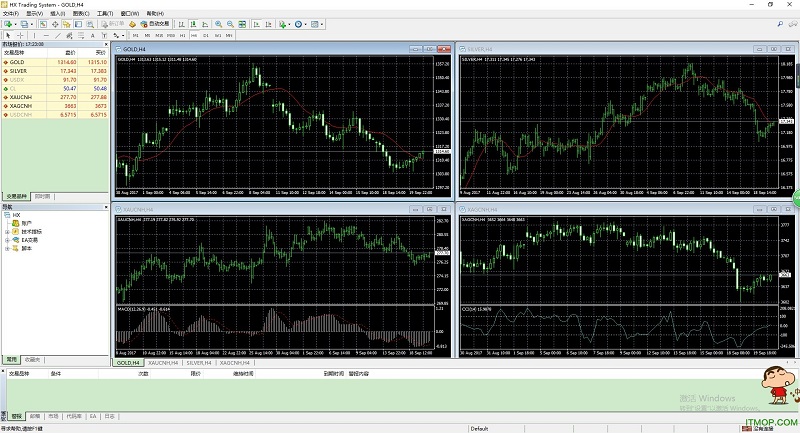Click the tile windows grid icon
800x433 pixels.
[x=242, y=24]
